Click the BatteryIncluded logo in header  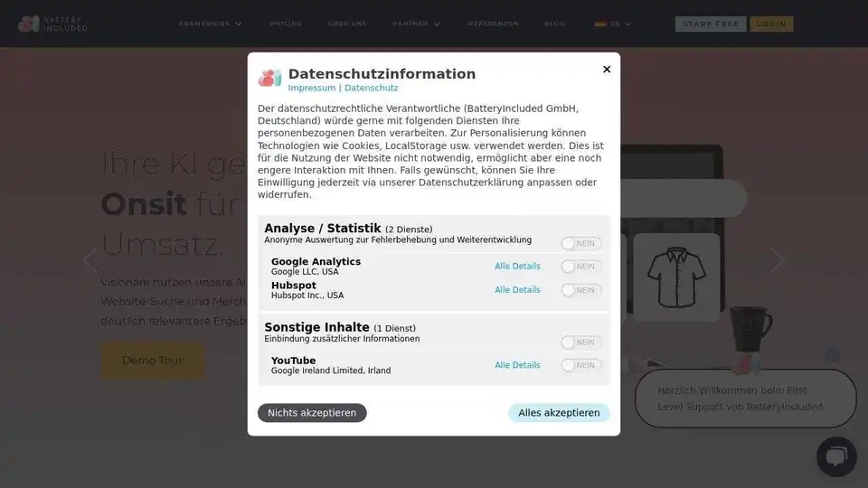coord(53,24)
